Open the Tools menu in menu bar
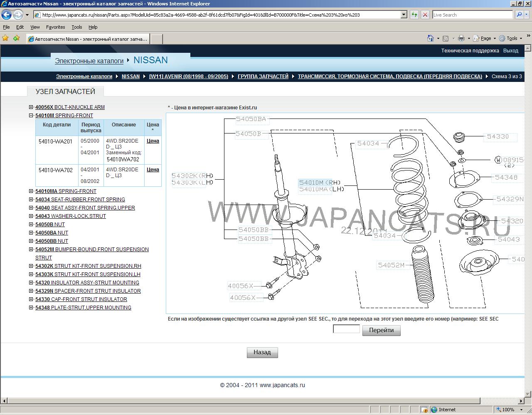Viewport: 532px width, 415px height. pos(77,27)
